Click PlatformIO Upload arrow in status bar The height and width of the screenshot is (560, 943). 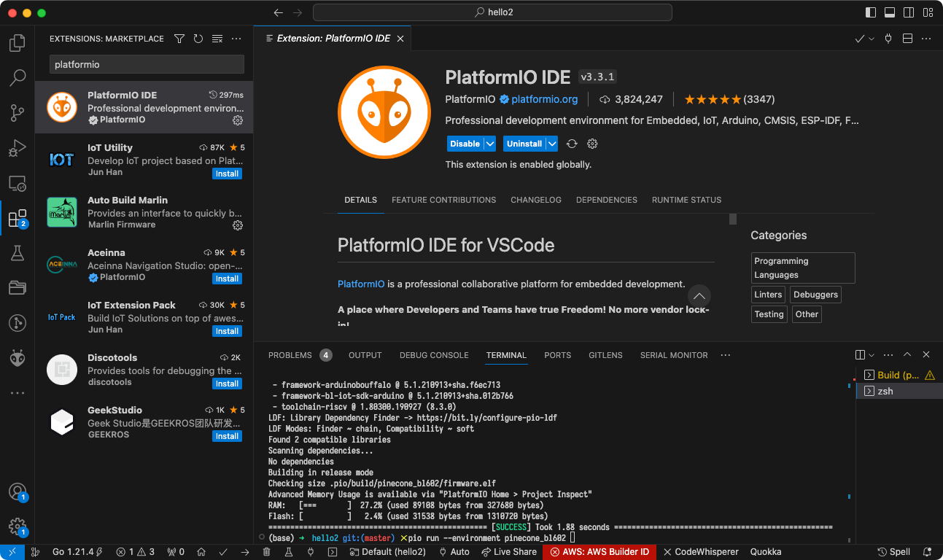245,552
